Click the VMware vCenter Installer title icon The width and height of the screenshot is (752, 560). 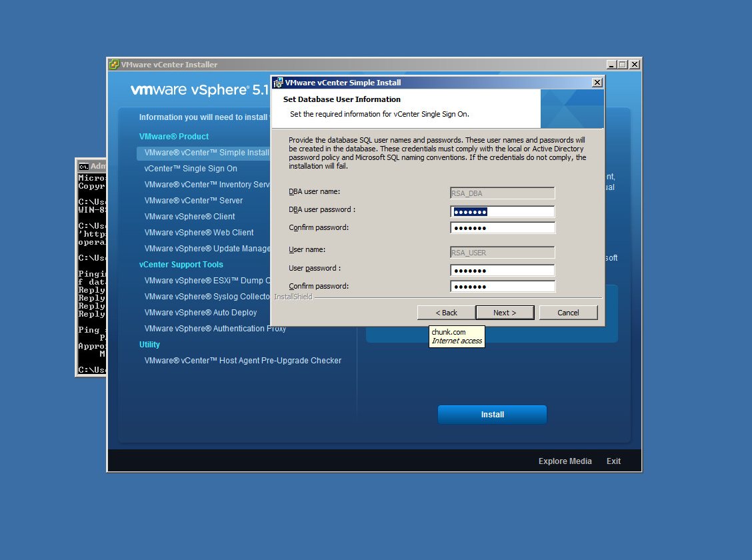pyautogui.click(x=114, y=65)
